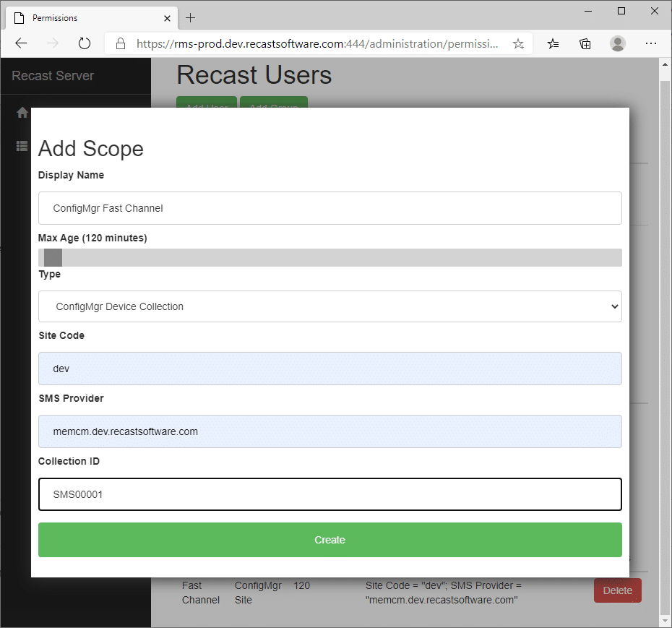Click the browser back arrow
This screenshot has width=672, height=628.
[x=21, y=43]
